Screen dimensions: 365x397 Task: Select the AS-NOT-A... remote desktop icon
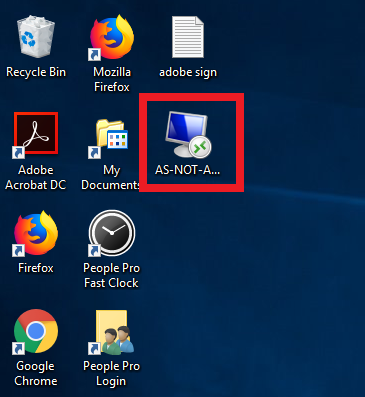pos(188,135)
